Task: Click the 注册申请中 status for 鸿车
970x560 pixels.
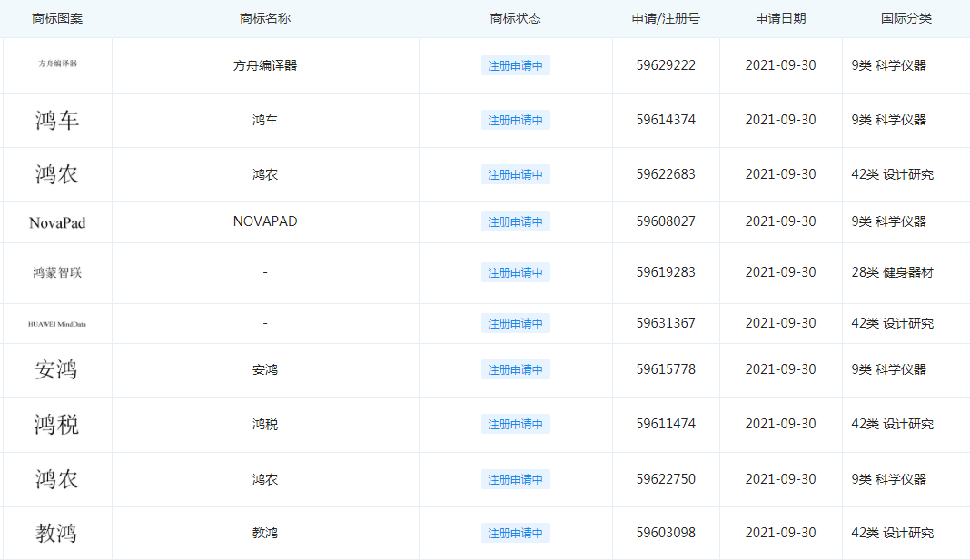Action: (x=515, y=120)
